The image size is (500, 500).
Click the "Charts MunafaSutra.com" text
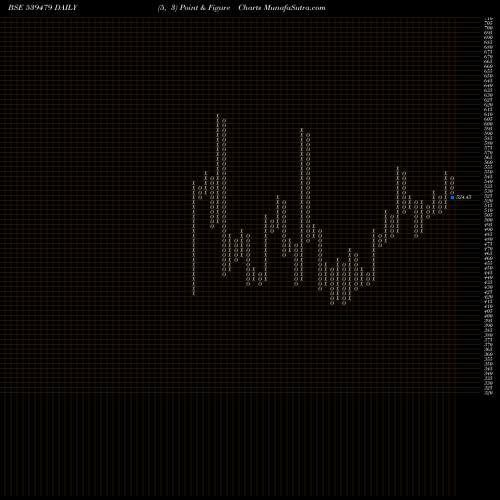point(282,8)
